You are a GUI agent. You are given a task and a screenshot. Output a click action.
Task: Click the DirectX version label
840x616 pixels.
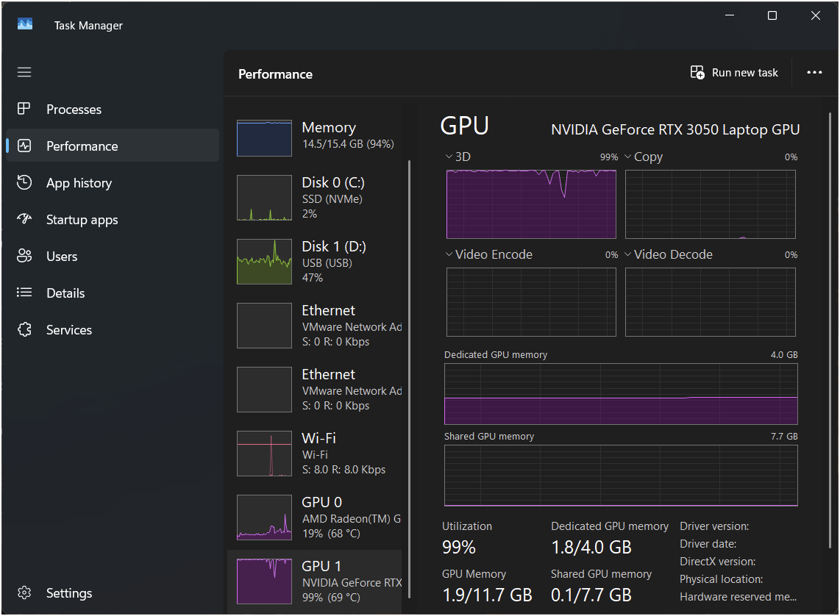[x=717, y=562]
